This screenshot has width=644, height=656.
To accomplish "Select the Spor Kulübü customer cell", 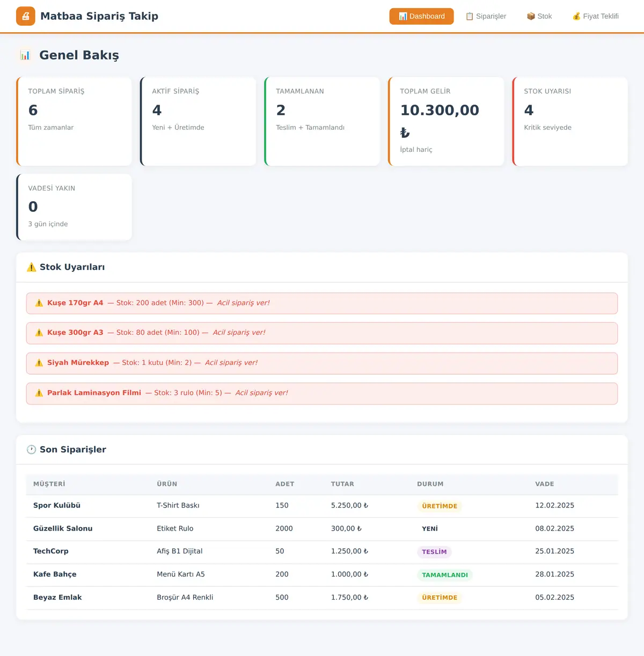I will click(57, 505).
